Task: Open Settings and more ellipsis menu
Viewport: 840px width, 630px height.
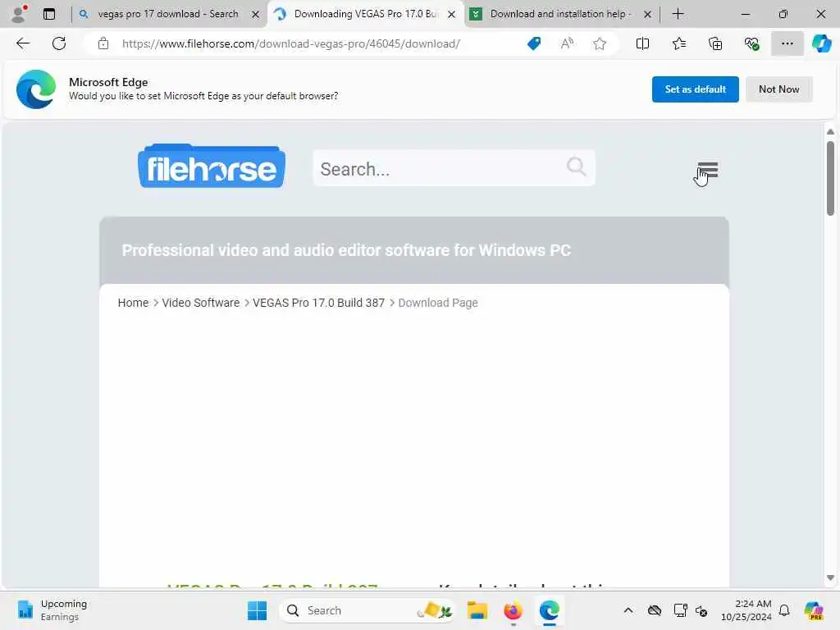Action: pos(787,43)
